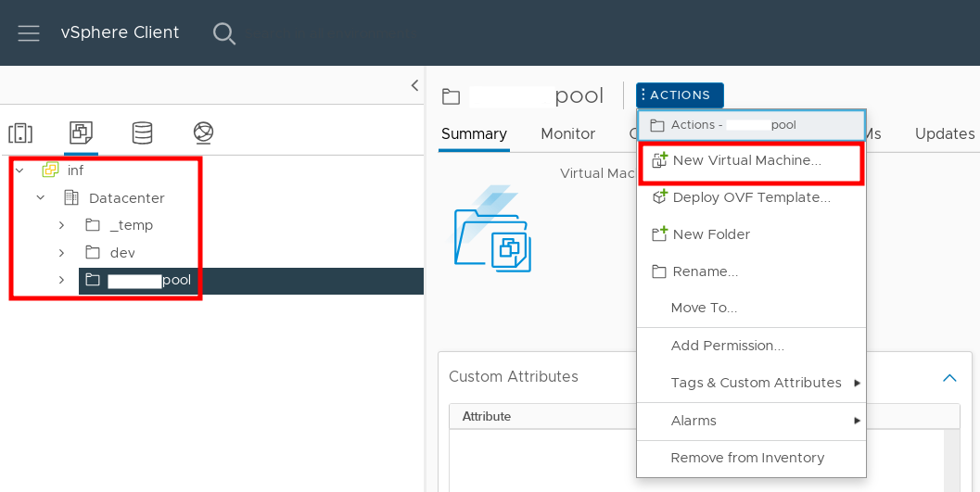Open Tags & Custom Attributes submenu

(756, 383)
